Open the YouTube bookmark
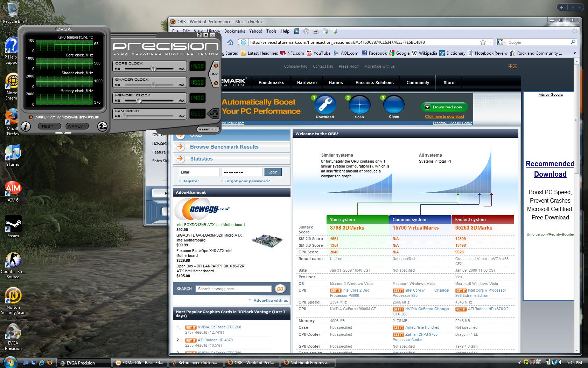The image size is (588, 368). click(318, 53)
